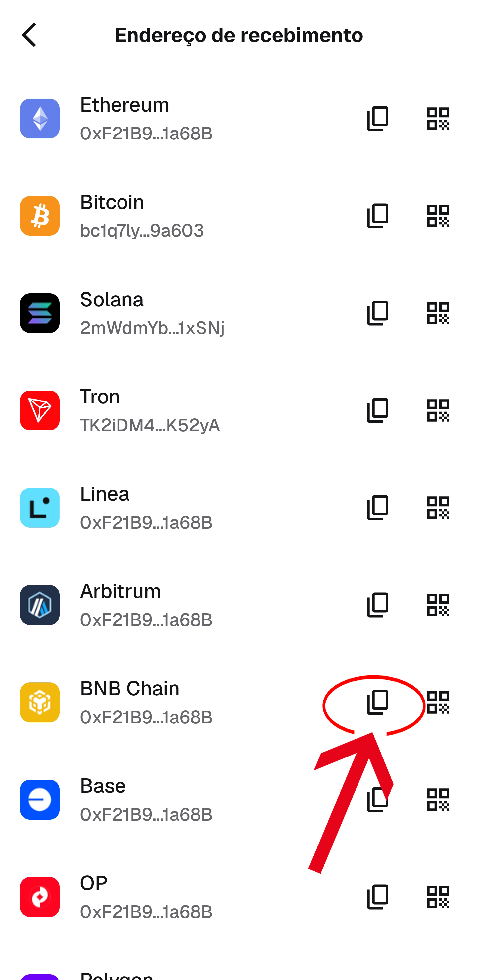Screen dimensions: 478x980
Task: Show Tron address QR code
Action: pos(438,410)
